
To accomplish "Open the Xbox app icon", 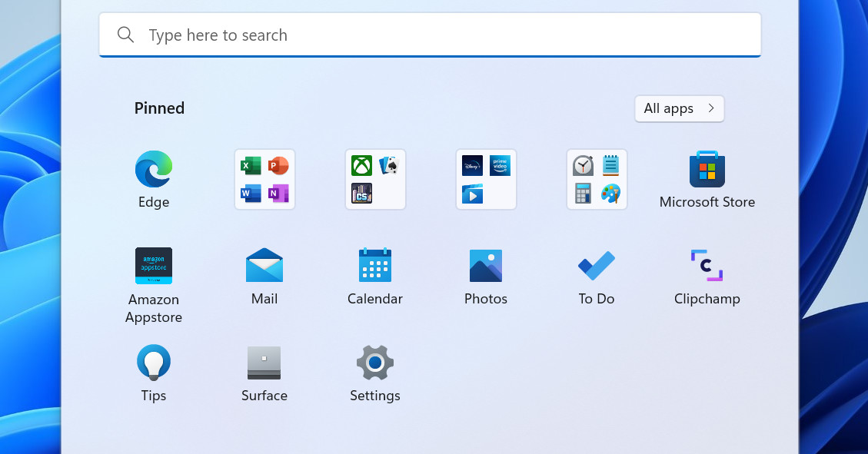I will 361,166.
